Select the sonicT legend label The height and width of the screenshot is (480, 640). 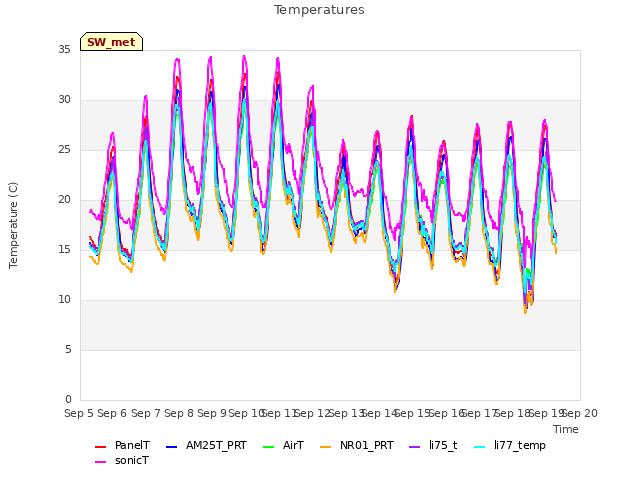pyautogui.click(x=132, y=460)
